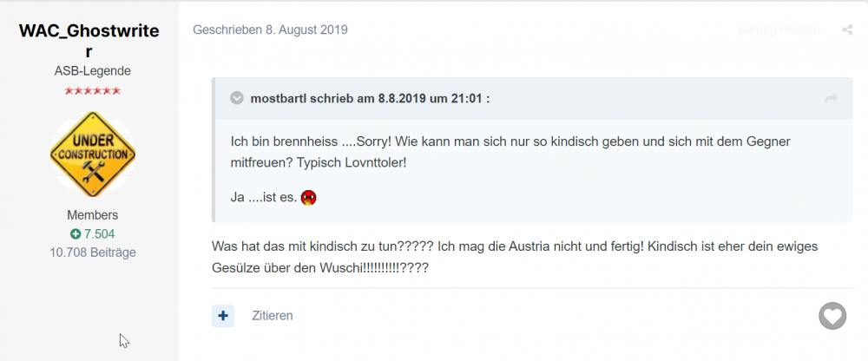Like the post with heart icon
The width and height of the screenshot is (868, 361).
[832, 316]
